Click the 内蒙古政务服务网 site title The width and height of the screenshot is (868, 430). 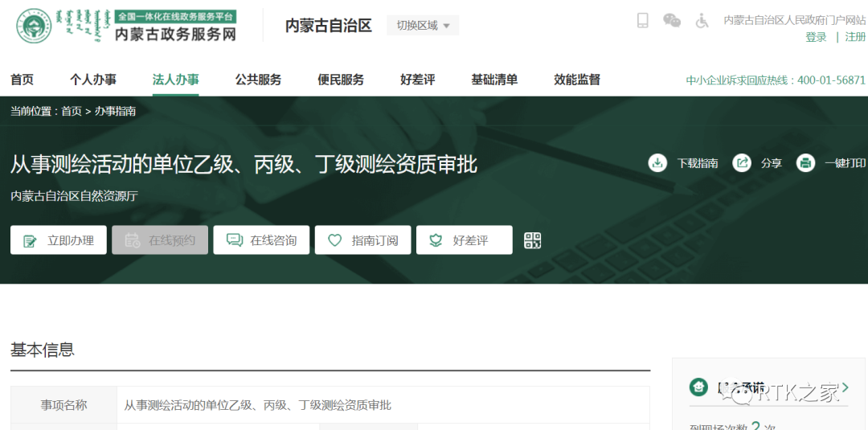click(x=175, y=35)
